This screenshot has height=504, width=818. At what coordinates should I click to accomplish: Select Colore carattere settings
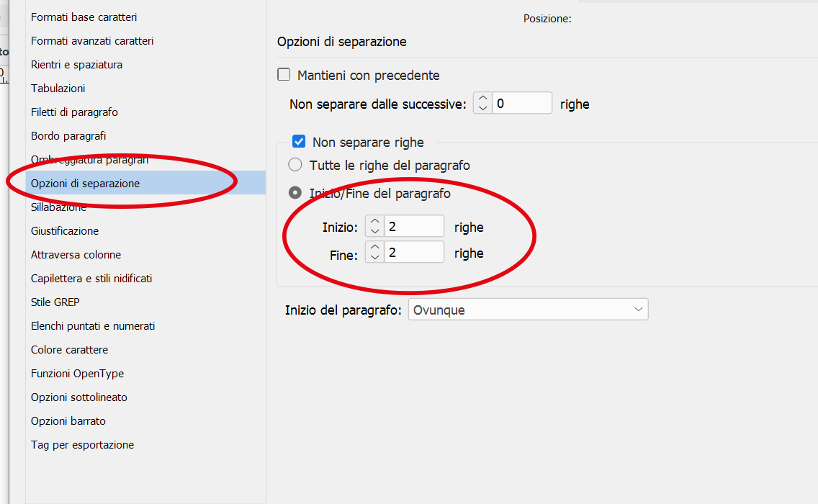(69, 349)
